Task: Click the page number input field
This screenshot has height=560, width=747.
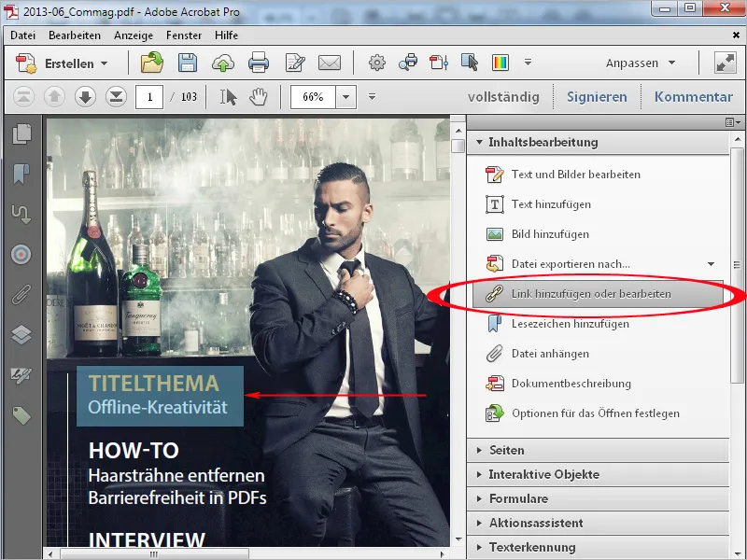Action: click(x=149, y=97)
